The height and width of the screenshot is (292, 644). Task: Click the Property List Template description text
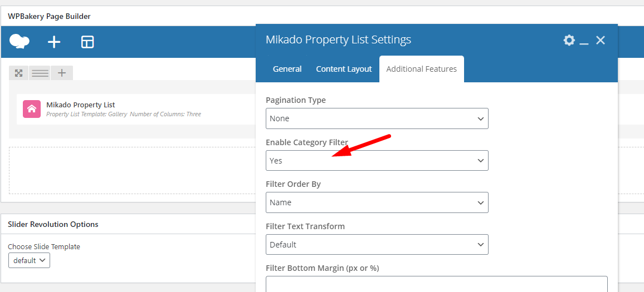tap(124, 114)
